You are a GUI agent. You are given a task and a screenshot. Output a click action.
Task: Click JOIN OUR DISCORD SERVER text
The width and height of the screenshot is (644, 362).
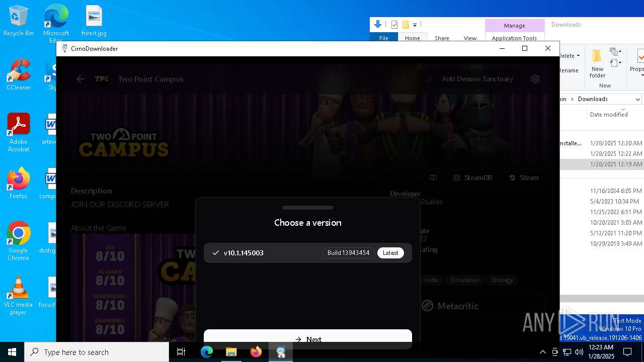click(x=120, y=205)
